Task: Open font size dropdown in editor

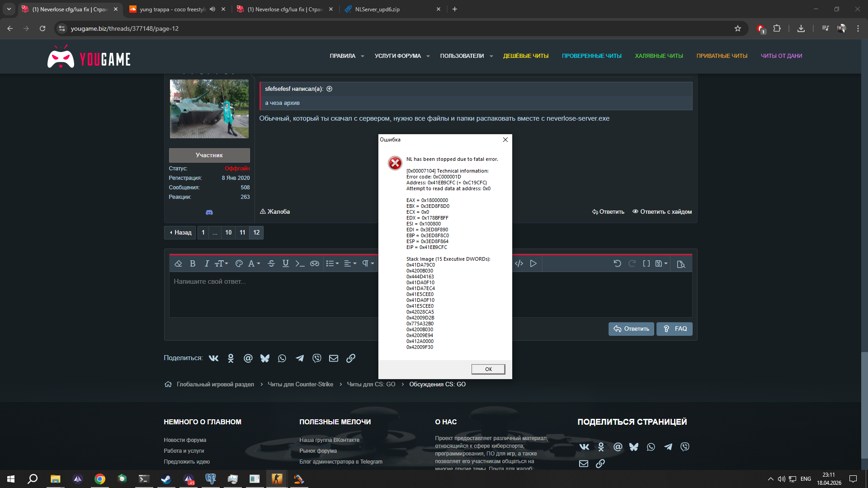Action: (221, 263)
